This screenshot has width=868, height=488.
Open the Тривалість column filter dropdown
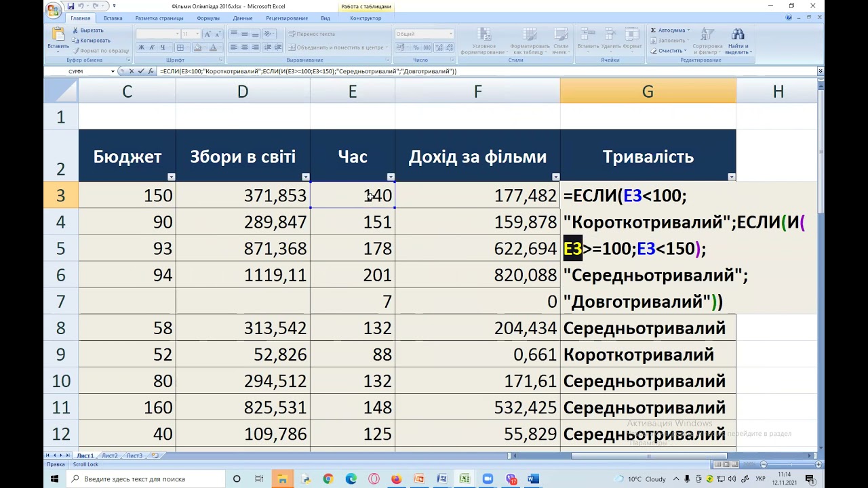[732, 177]
